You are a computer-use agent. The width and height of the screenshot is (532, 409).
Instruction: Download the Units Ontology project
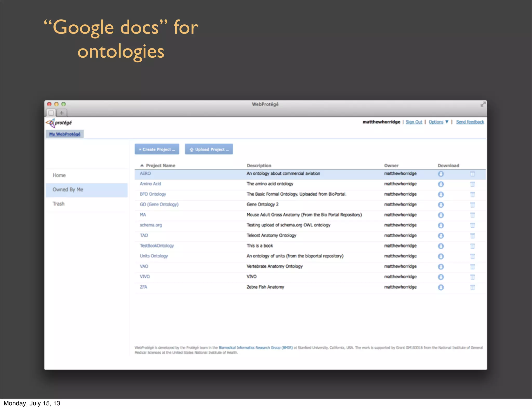point(441,256)
